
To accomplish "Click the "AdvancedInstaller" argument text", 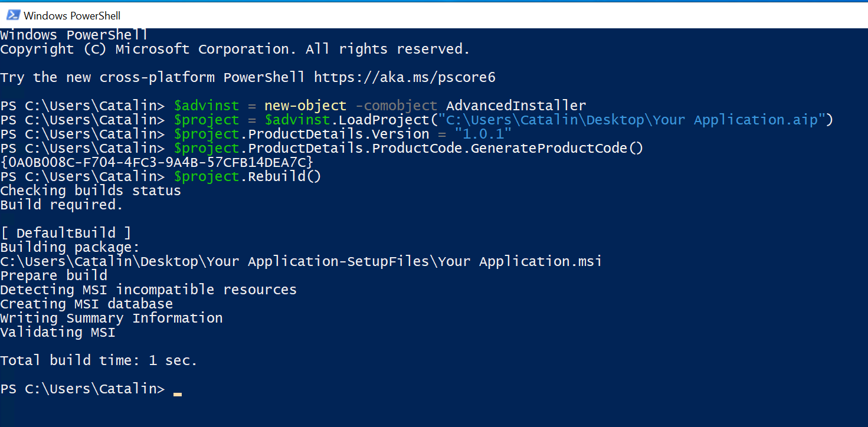I will (516, 106).
